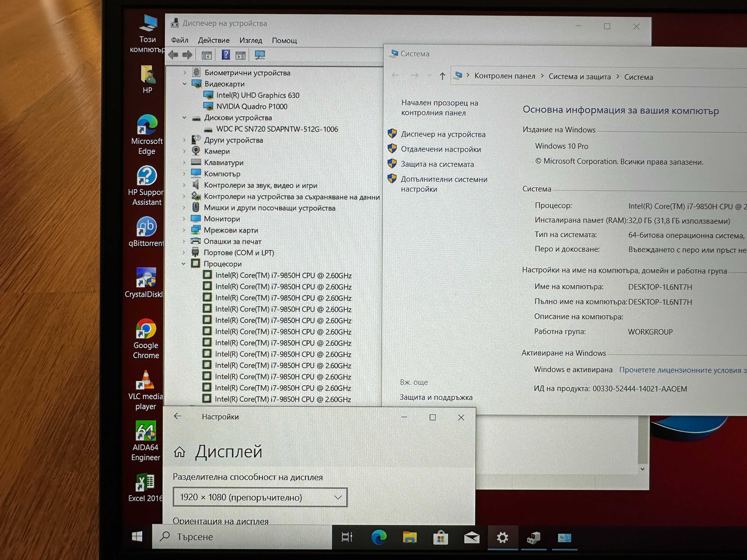Open the Файл menu in Device Manager
The width and height of the screenshot is (747, 560).
180,40
